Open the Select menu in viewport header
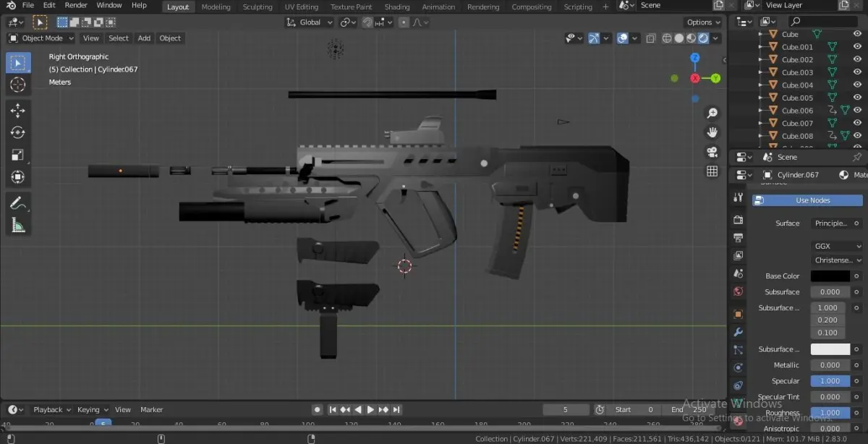The width and height of the screenshot is (868, 444). 119,38
